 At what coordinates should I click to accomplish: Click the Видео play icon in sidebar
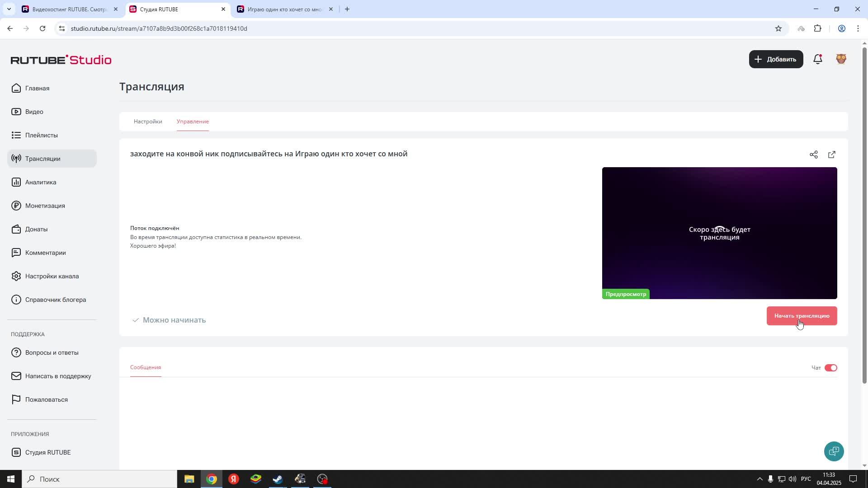click(16, 112)
